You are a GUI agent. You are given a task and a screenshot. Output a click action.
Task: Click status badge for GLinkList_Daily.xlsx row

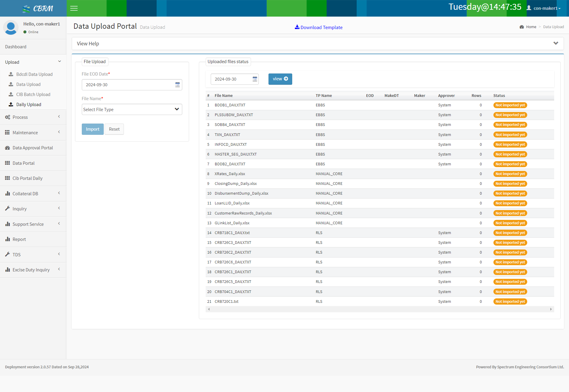point(510,223)
